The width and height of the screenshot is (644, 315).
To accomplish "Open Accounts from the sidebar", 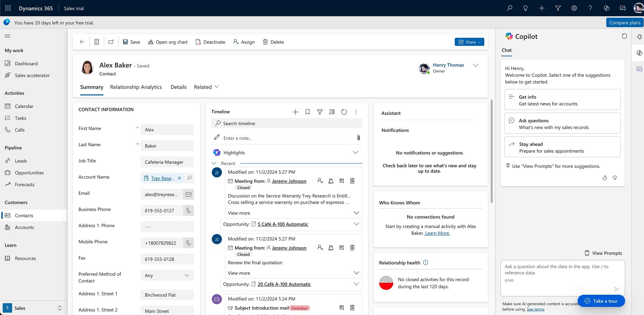I will point(24,227).
